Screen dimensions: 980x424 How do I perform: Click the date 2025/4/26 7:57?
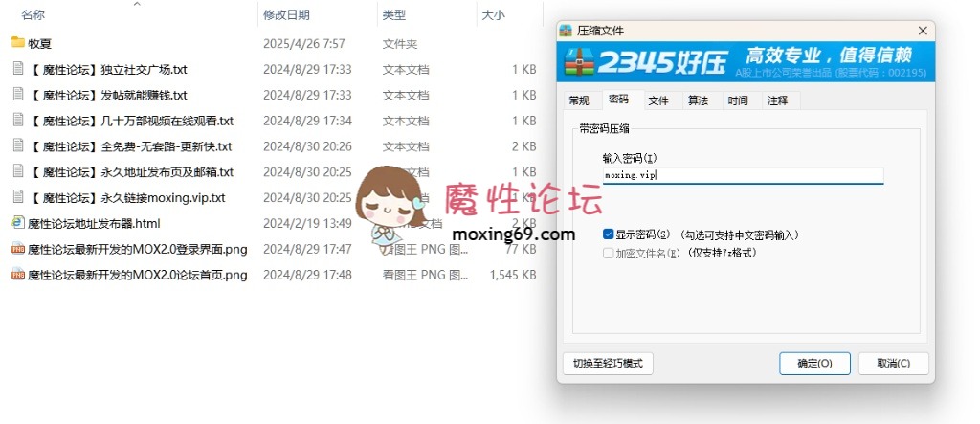tap(303, 44)
